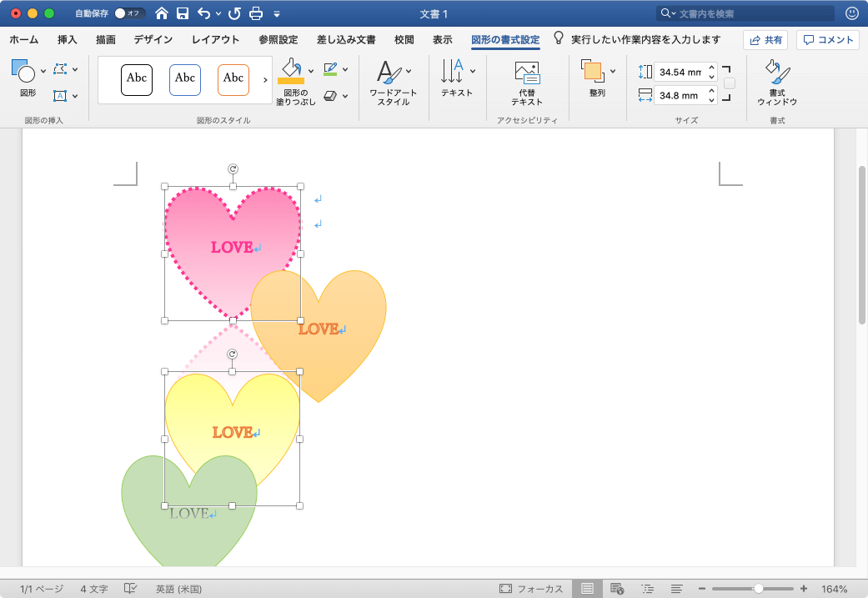Switch to Focus mode (フォーカス)
Viewport: 868px width, 598px height.
pos(531,589)
